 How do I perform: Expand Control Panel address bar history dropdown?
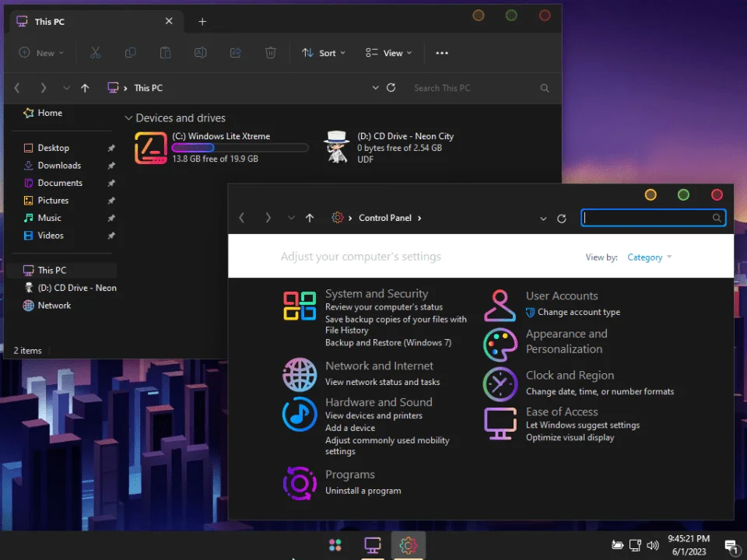coord(543,218)
